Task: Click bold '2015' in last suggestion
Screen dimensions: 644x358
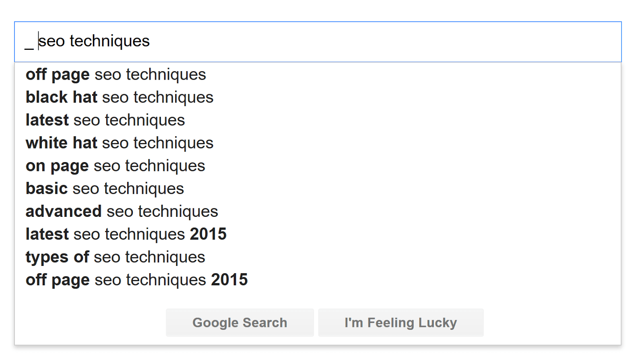Action: pos(229,280)
